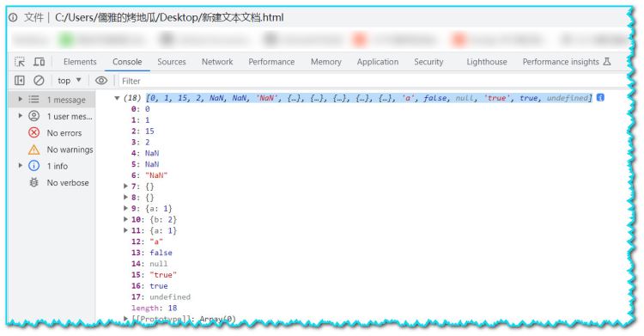Expand the 1 user messages group
Image resolution: width=644 pixels, height=336 pixels.
click(x=20, y=115)
